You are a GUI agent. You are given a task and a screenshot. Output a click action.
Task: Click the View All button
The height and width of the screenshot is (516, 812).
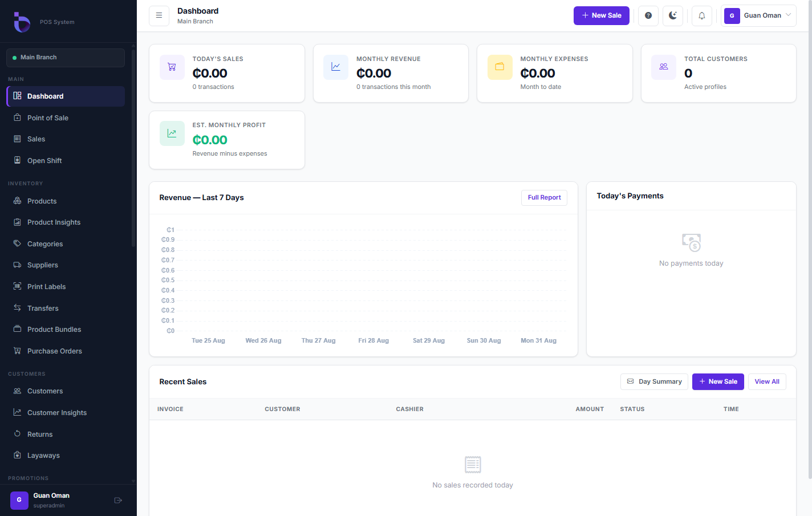(767, 382)
